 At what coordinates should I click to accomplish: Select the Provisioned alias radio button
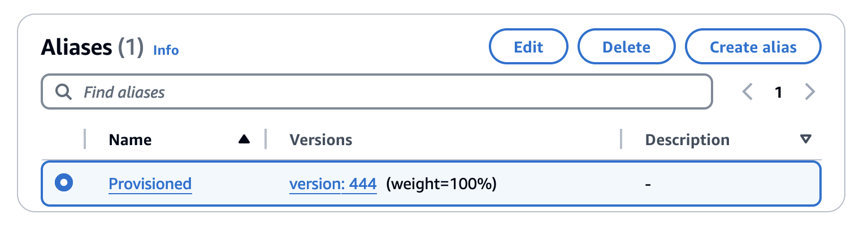point(64,183)
